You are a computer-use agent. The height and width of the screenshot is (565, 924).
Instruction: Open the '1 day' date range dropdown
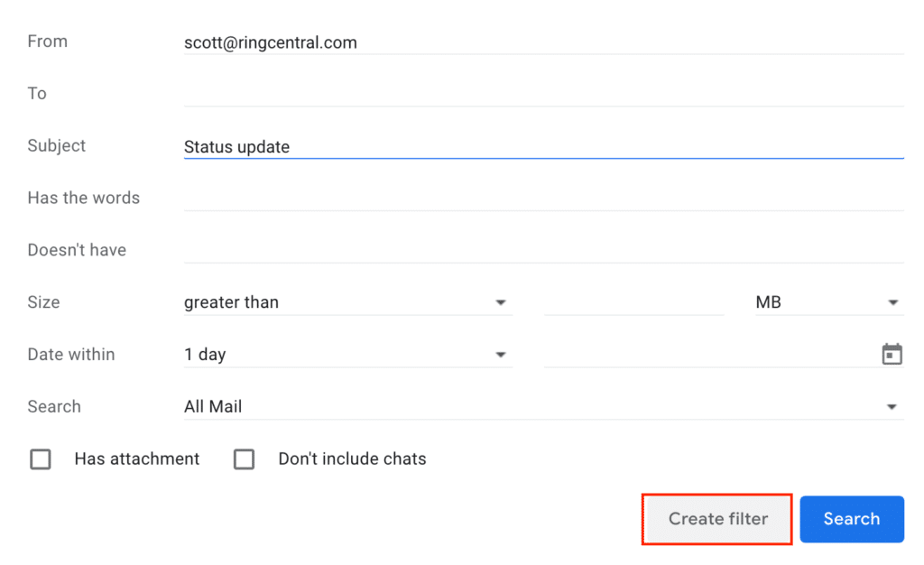347,355
